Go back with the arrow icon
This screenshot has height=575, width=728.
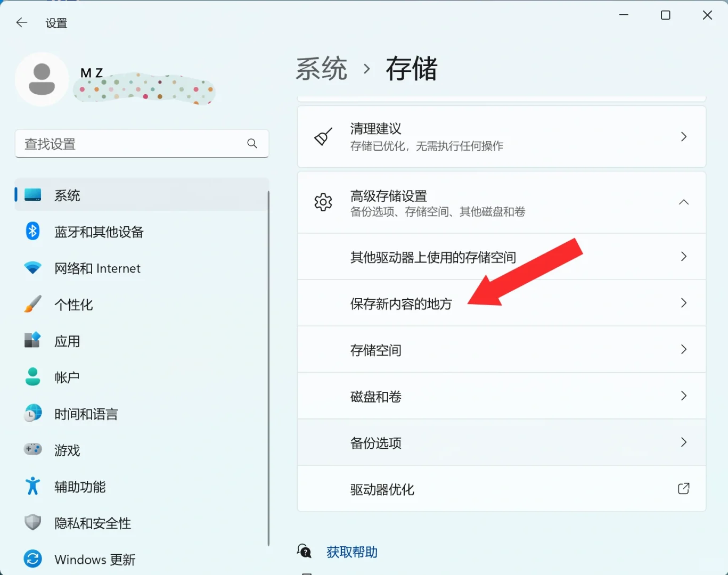[22, 22]
